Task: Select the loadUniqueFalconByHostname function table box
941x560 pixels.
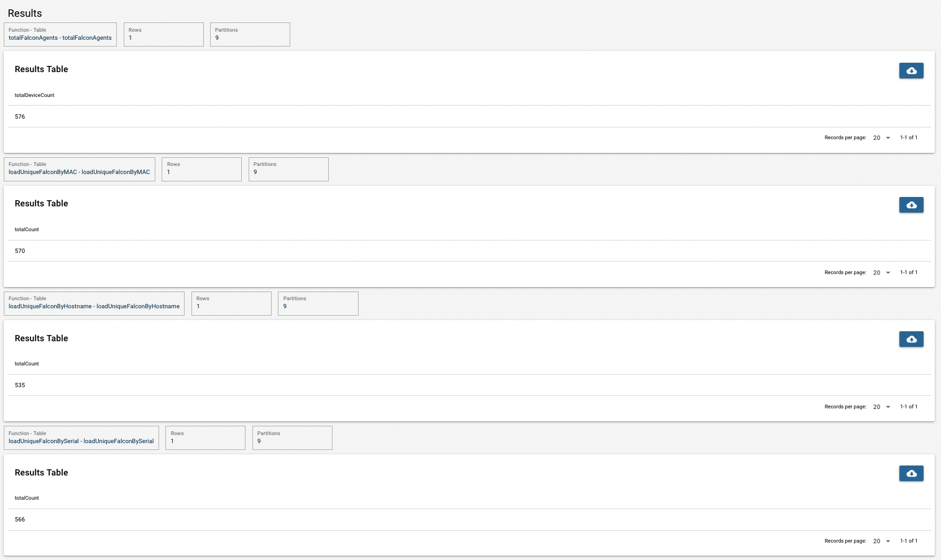Action: [x=94, y=303]
